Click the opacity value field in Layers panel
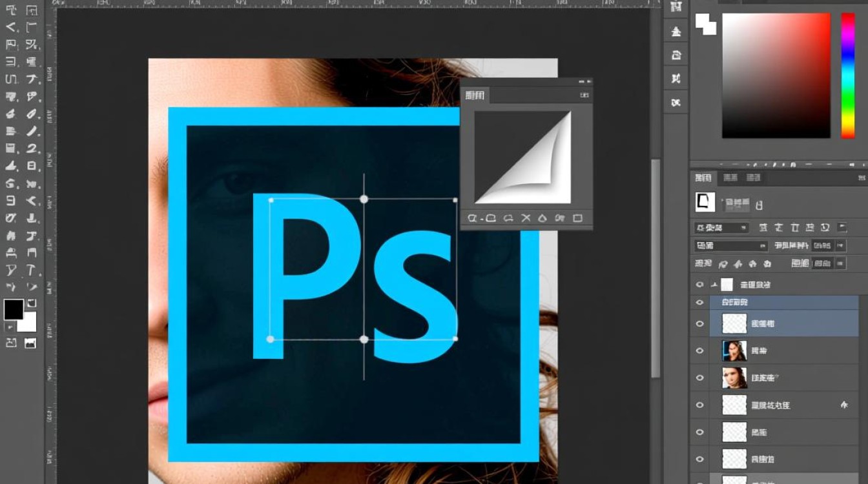Viewport: 868px width, 484px height. pos(822,245)
